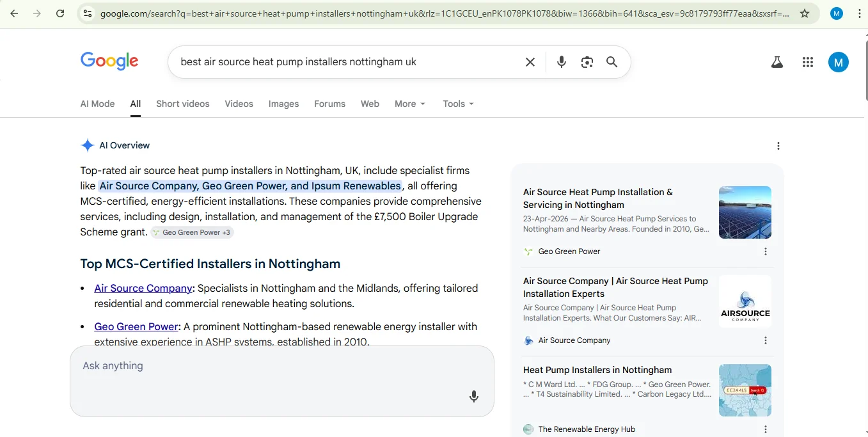Open Chrome profile avatar in toolbar

coord(836,13)
